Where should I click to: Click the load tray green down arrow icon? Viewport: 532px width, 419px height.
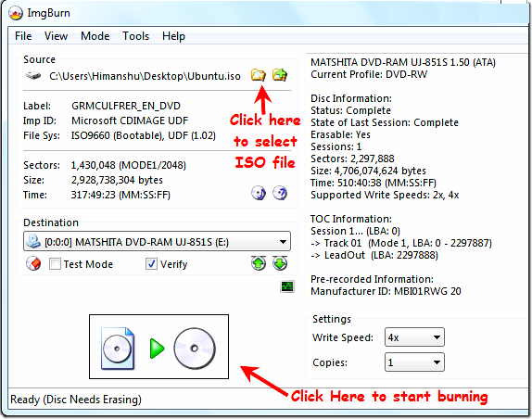(x=280, y=263)
